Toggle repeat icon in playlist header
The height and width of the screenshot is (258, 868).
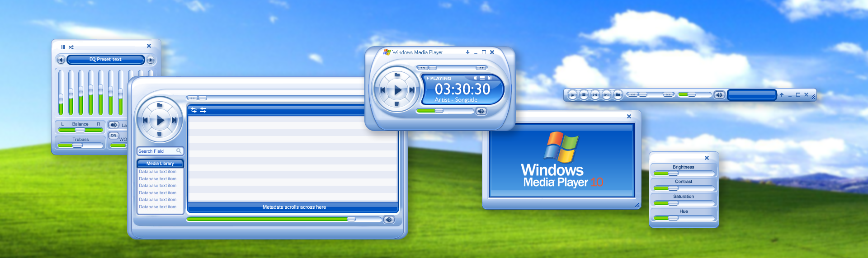[x=193, y=110]
